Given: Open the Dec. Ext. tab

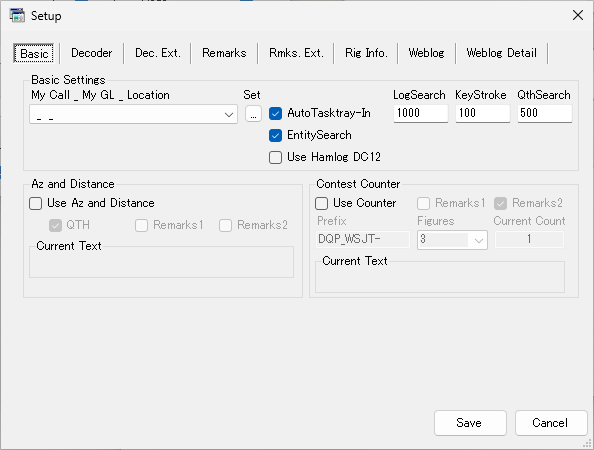Looking at the screenshot, I should click(158, 53).
